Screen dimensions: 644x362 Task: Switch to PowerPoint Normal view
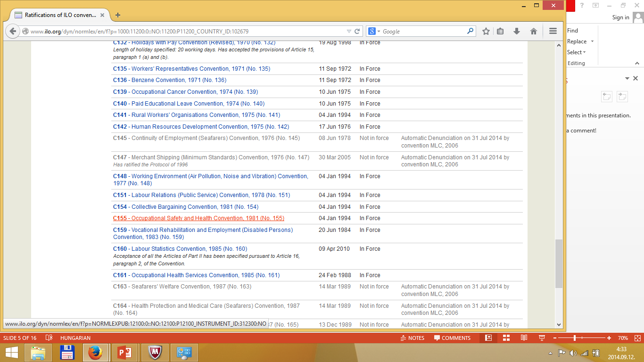coord(488,338)
